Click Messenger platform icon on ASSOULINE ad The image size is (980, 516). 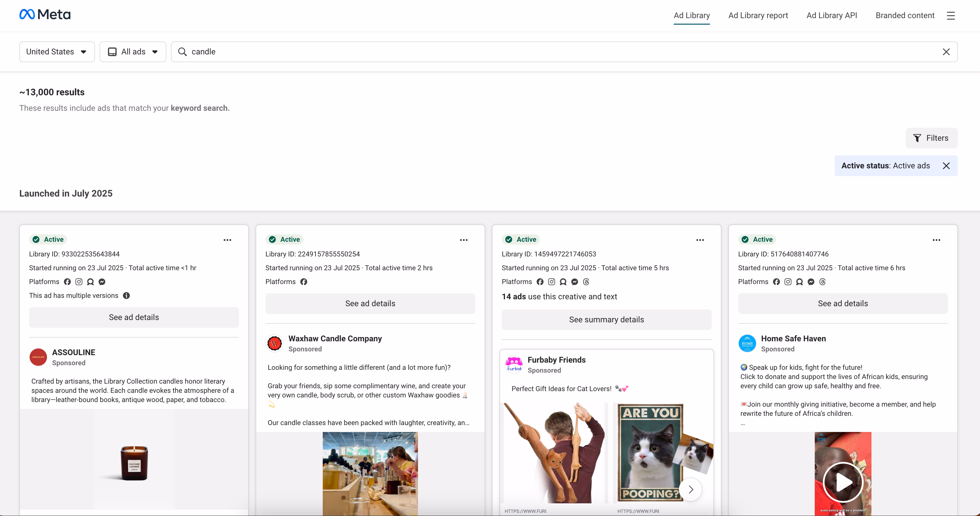click(x=102, y=282)
